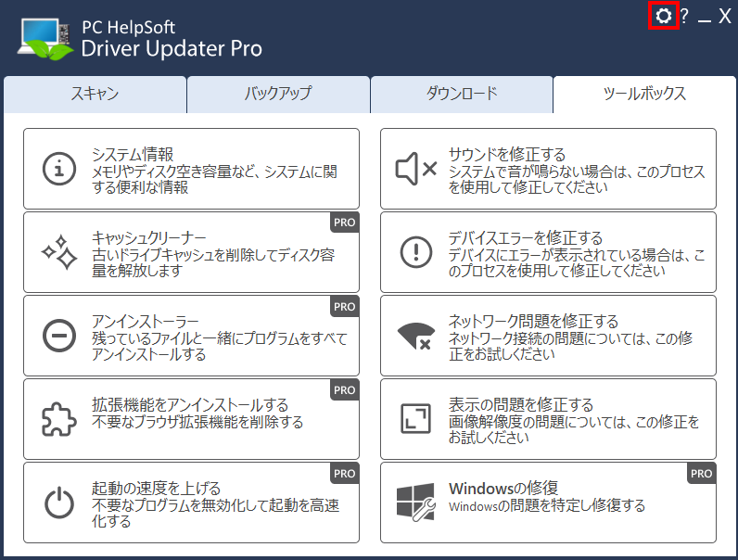Click the exclamation device error icon
The height and width of the screenshot is (560, 738).
click(x=416, y=252)
